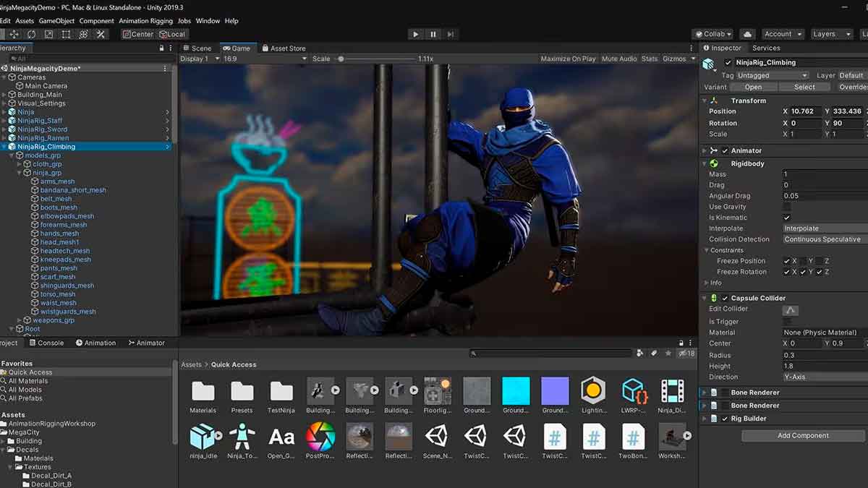Click the cloud services icon
This screenshot has height=488, width=868.
(x=748, y=34)
